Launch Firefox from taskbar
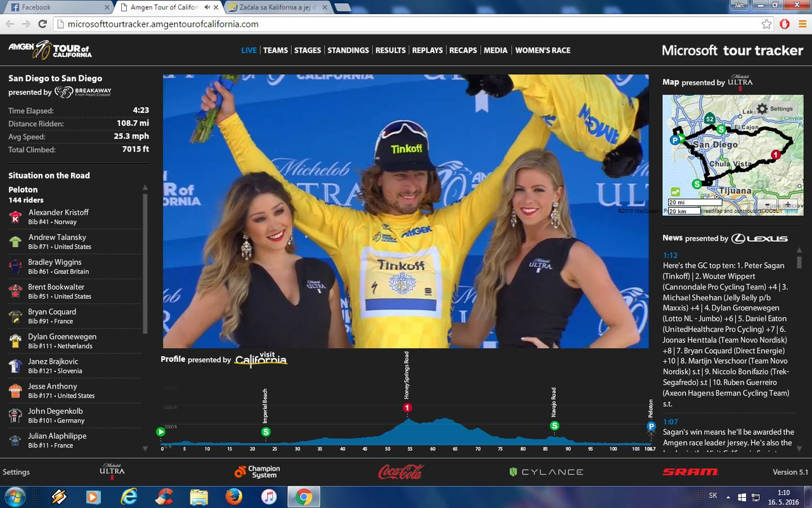Viewport: 812px width, 508px height. click(234, 497)
